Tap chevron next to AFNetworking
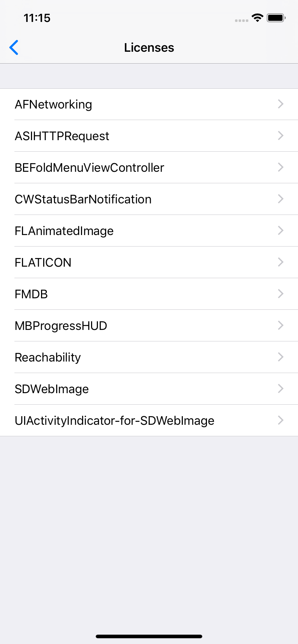Screen dimensions: 298x644 tap(281, 104)
